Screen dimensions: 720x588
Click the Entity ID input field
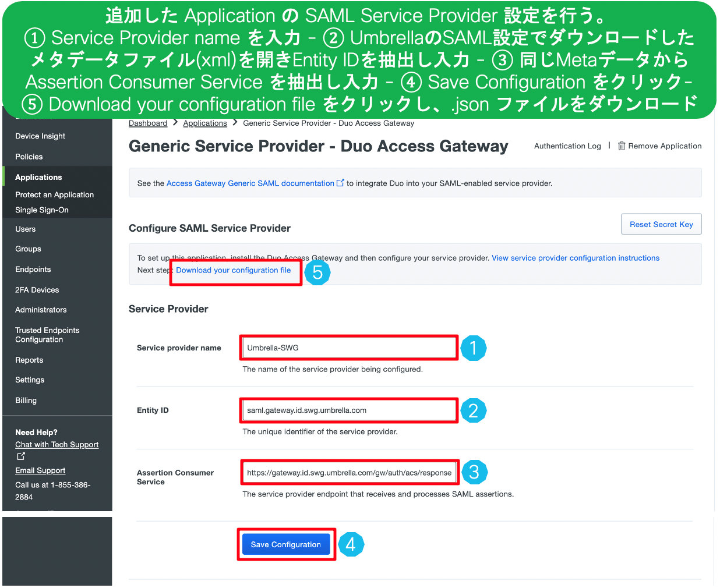pos(348,410)
